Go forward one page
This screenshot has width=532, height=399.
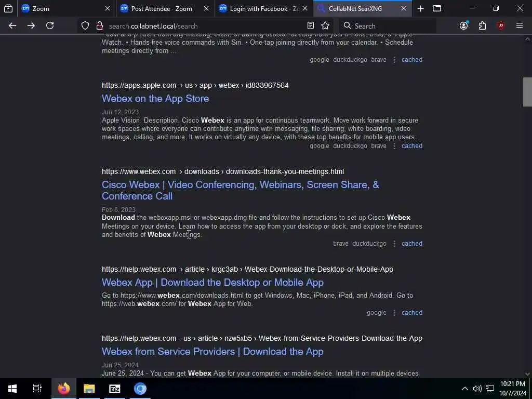(x=31, y=26)
